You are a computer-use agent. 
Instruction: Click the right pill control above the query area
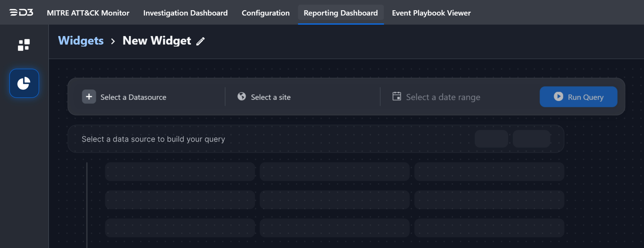[531, 138]
